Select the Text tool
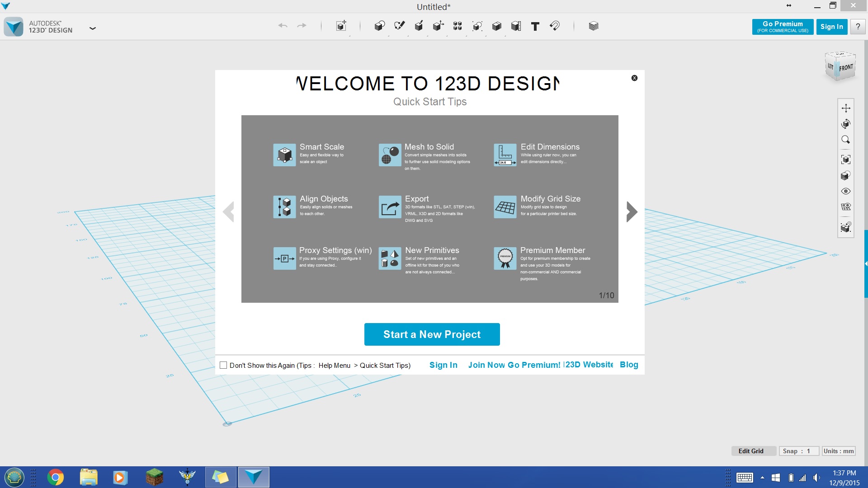868x488 pixels. pyautogui.click(x=535, y=26)
